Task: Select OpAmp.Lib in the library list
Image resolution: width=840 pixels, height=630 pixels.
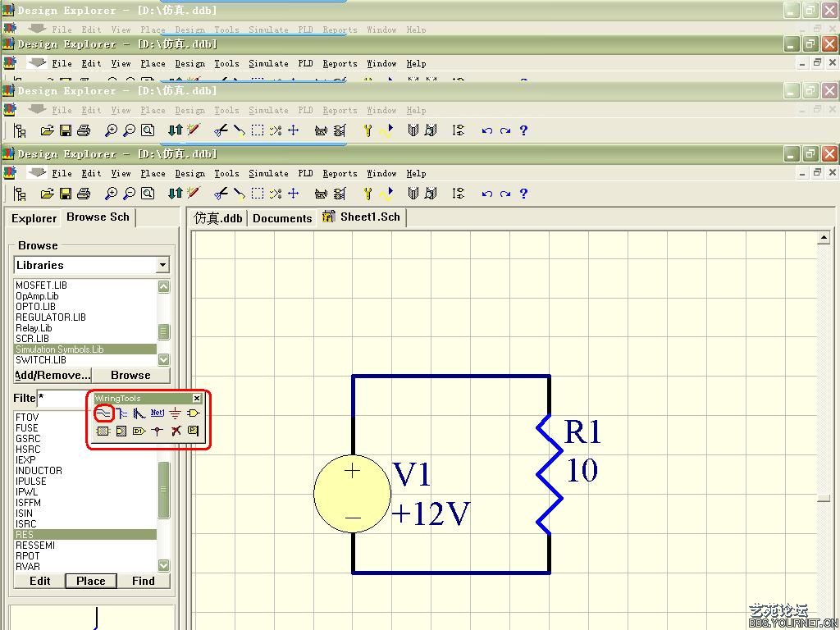Action: pyautogui.click(x=37, y=295)
